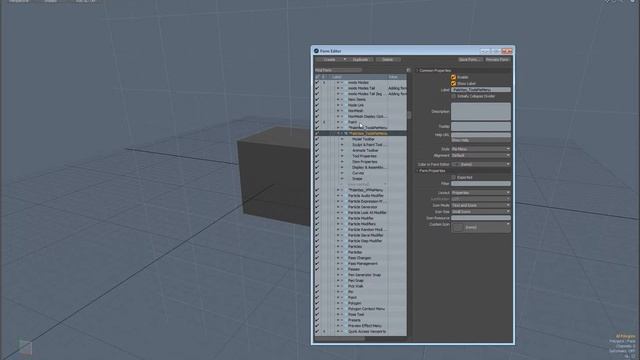Select the Particle Audio Modifier row

coord(360,196)
